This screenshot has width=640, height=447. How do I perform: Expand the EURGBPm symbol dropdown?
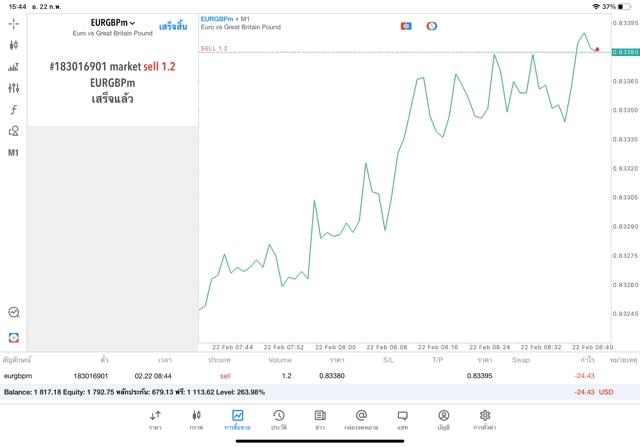[x=112, y=23]
